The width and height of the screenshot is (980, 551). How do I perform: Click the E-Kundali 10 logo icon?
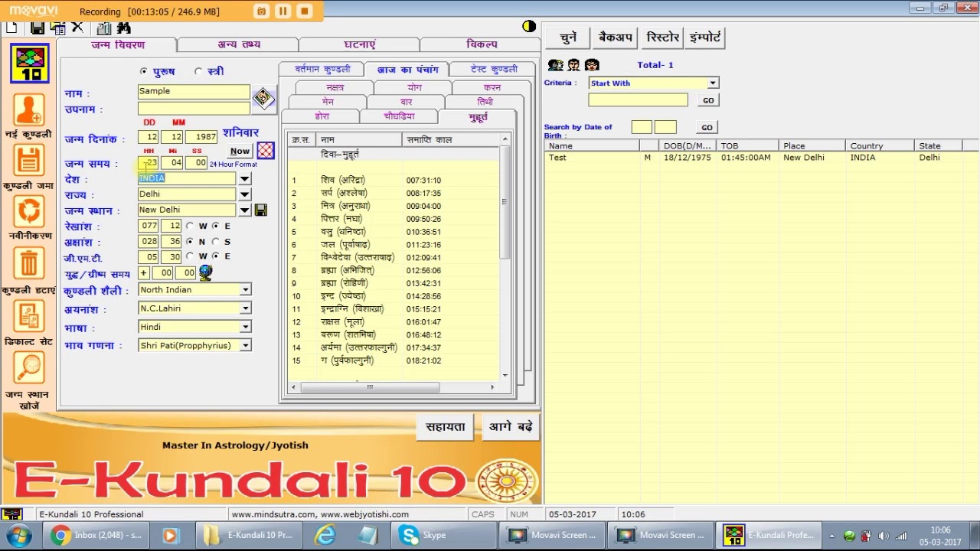(30, 64)
